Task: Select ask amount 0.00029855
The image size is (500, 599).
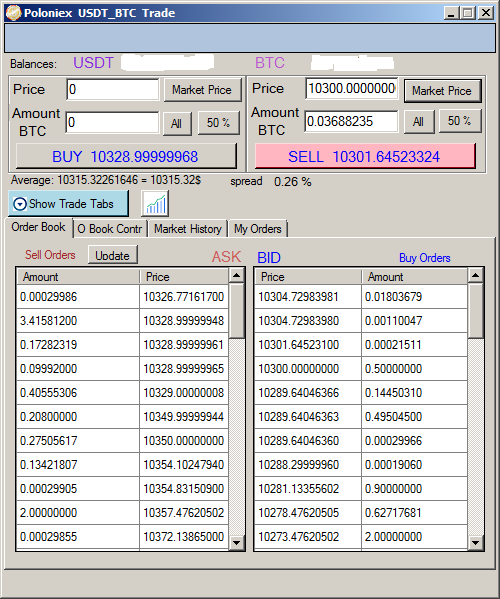Action: [78, 537]
